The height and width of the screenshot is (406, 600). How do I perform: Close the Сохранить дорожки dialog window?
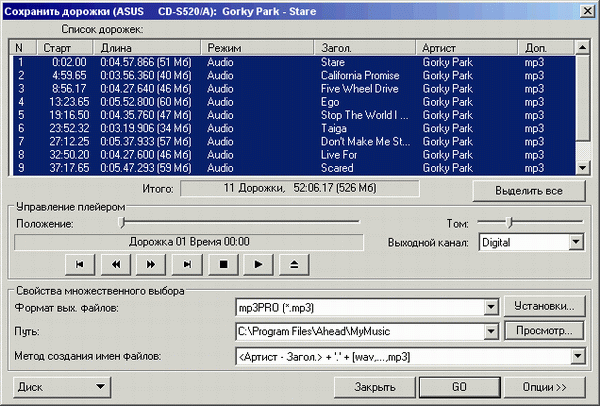587,11
